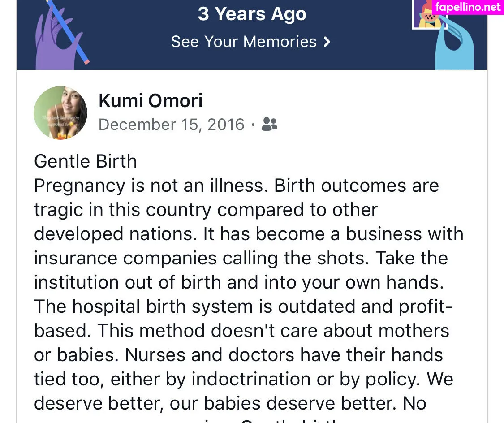504x423 pixels.
Task: Open the See Your Memories link
Action: point(244,42)
